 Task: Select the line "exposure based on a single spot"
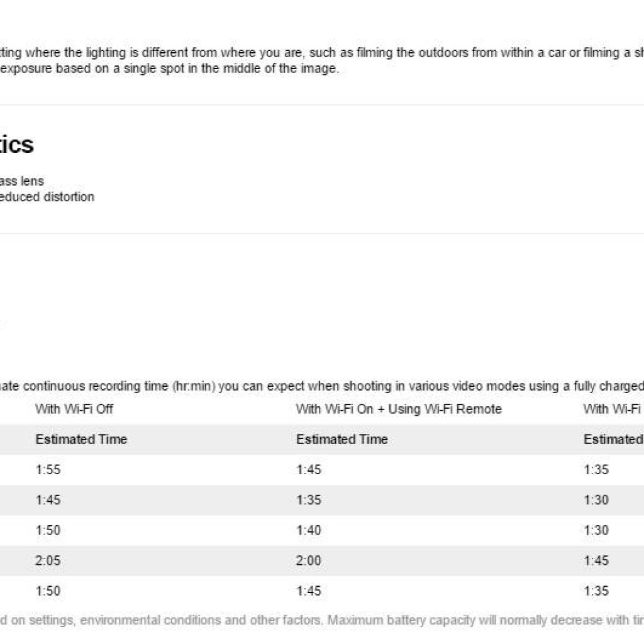click(170, 68)
